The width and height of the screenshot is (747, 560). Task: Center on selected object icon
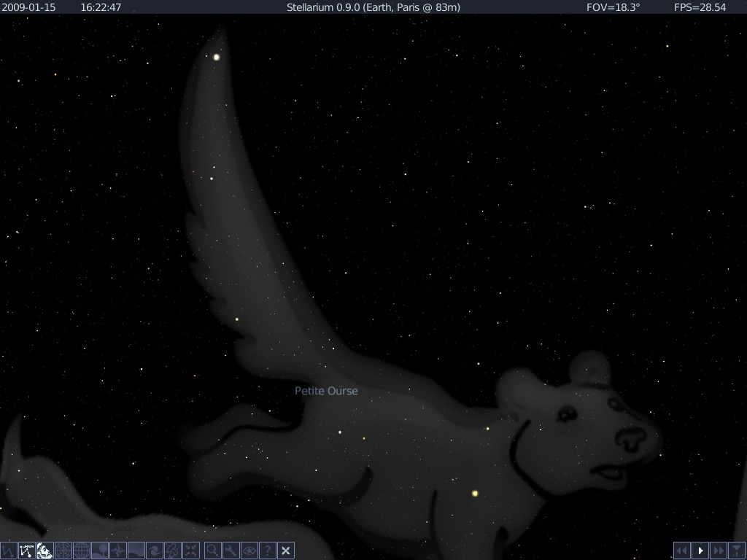(190, 551)
